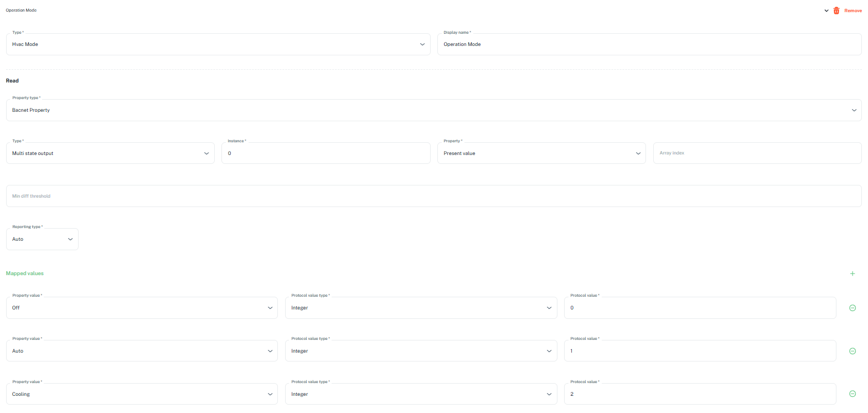Viewport: 868px width, 413px height.
Task: Remove the Auto mapped value row
Action: click(852, 351)
